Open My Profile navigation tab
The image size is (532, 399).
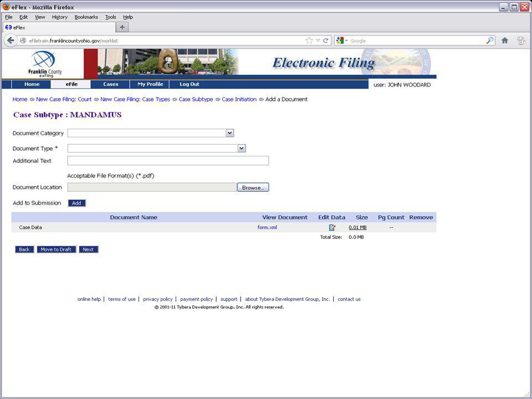pos(150,84)
